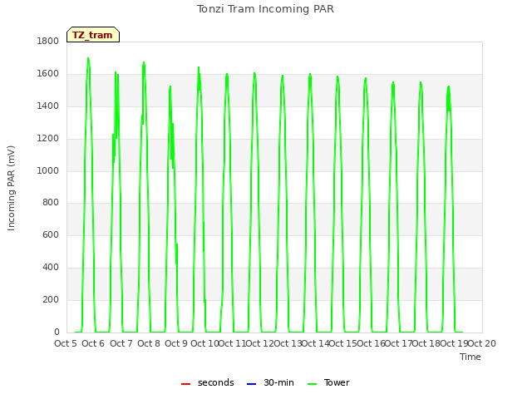
Task: Click the 1200 y-axis tick label
Action: (x=48, y=138)
